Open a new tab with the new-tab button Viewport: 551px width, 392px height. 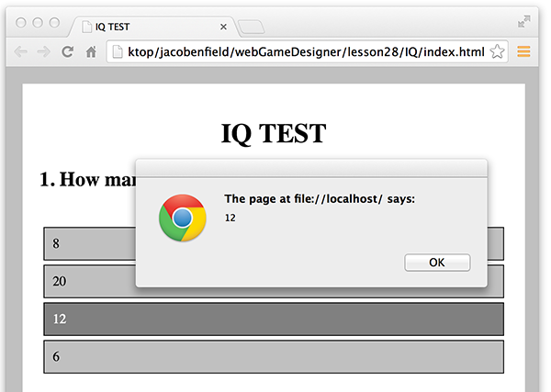pos(252,27)
